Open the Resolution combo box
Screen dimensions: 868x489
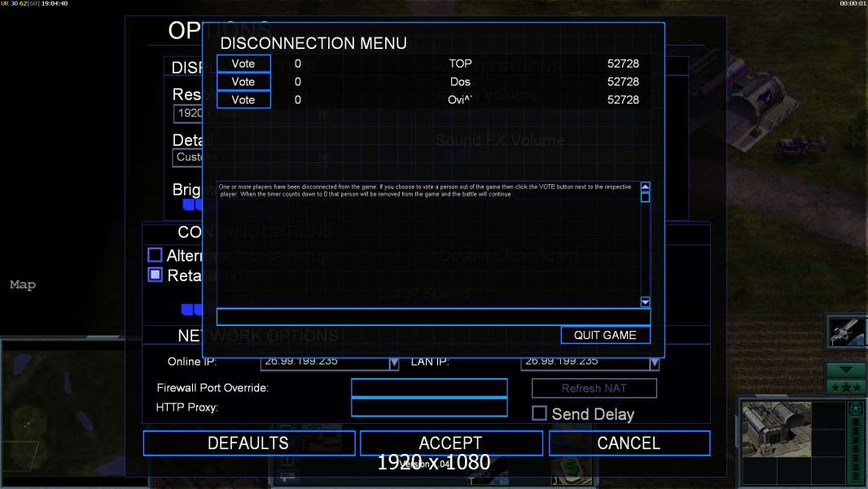coord(187,113)
